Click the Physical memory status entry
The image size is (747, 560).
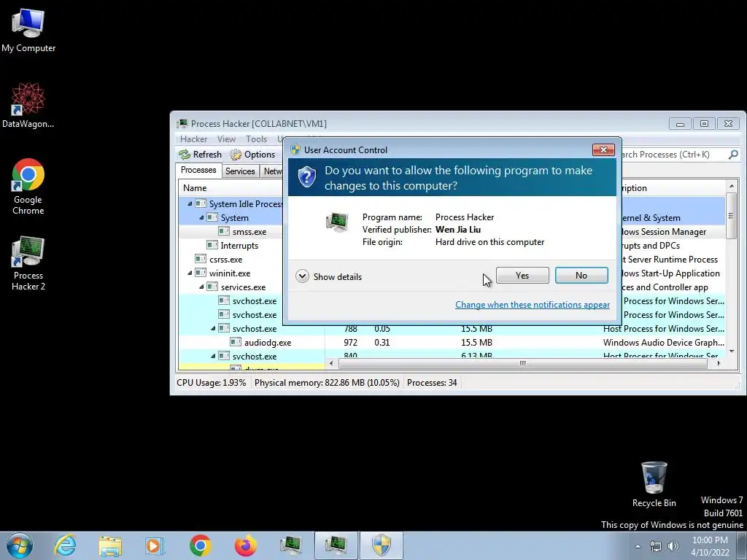[327, 382]
